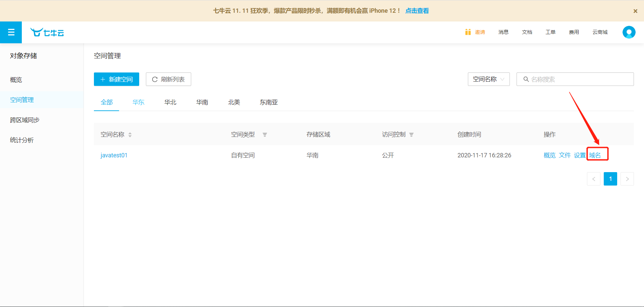Open the 文档 top menu
The height and width of the screenshot is (307, 644).
pos(527,32)
